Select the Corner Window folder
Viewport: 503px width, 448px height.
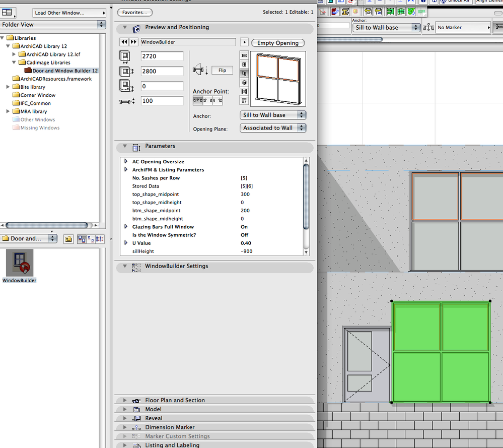point(38,95)
